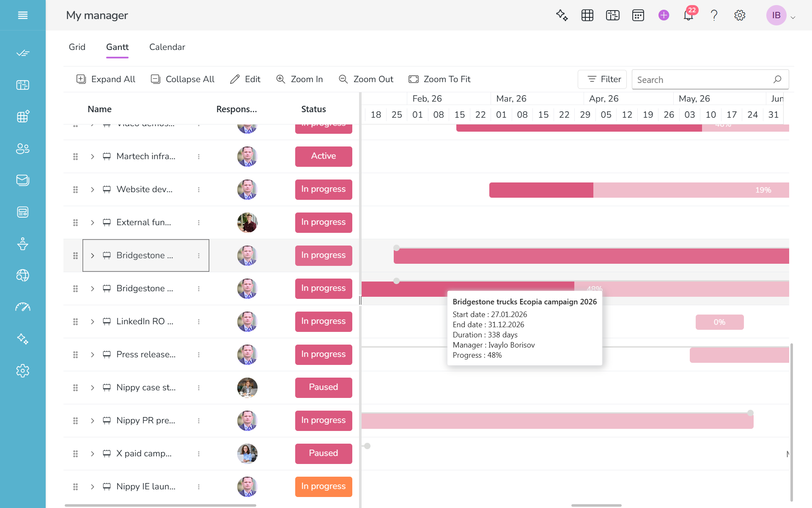Open notifications bell with 22 badge
Image resolution: width=812 pixels, height=508 pixels.
[689, 15]
